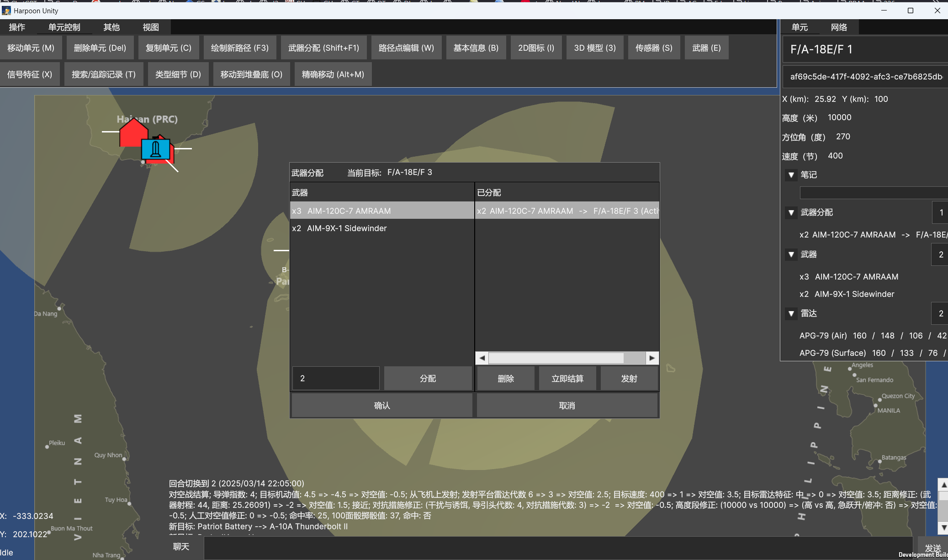Click the weapon quantity input field
This screenshot has height=560, width=948.
tap(336, 379)
